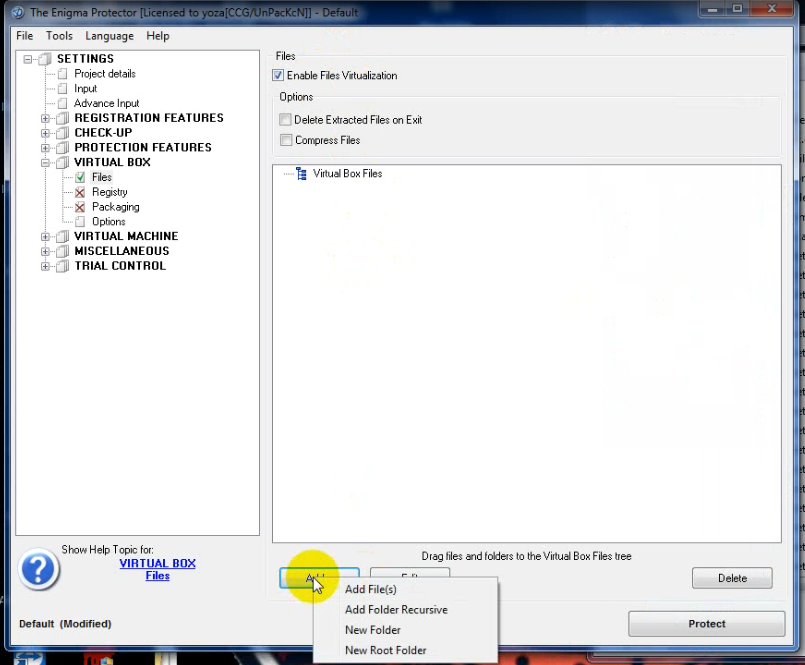Click the VIRTUAL BOX folder icon
Viewport: 805px width, 665px height.
tap(63, 163)
